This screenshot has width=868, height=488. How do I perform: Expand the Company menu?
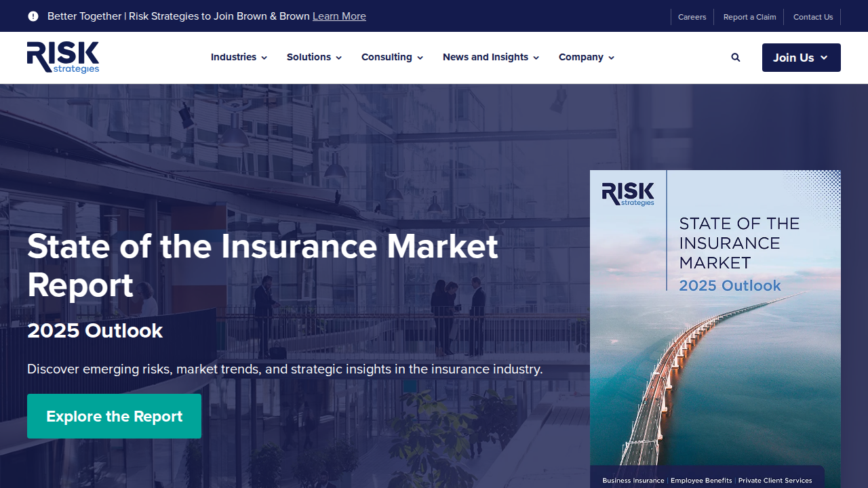pos(587,58)
